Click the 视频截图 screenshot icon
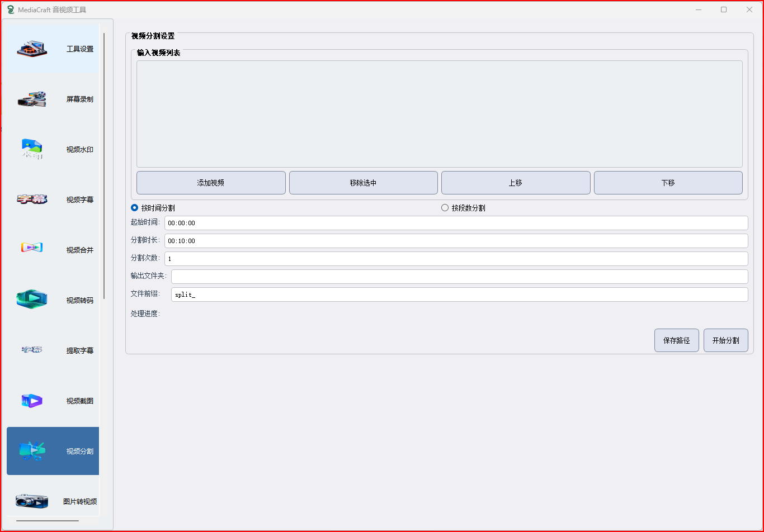The width and height of the screenshot is (764, 532). [32, 401]
